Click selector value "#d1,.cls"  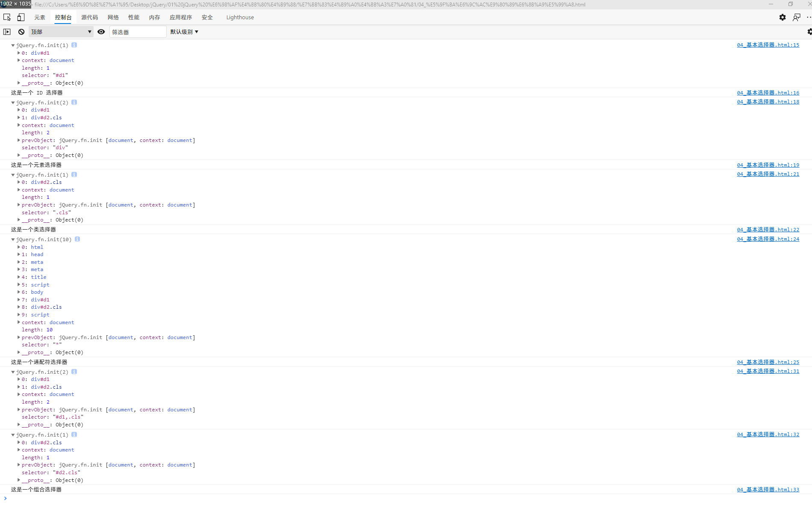68,417
